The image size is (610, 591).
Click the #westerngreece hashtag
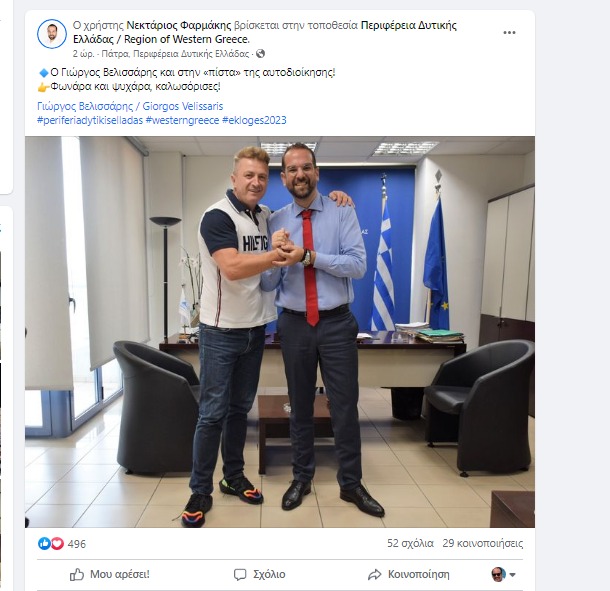(182, 120)
